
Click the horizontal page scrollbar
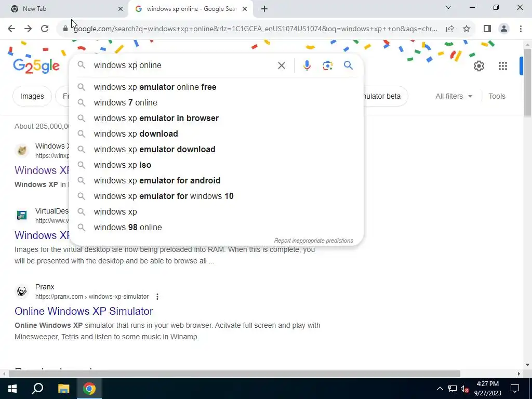(234, 374)
